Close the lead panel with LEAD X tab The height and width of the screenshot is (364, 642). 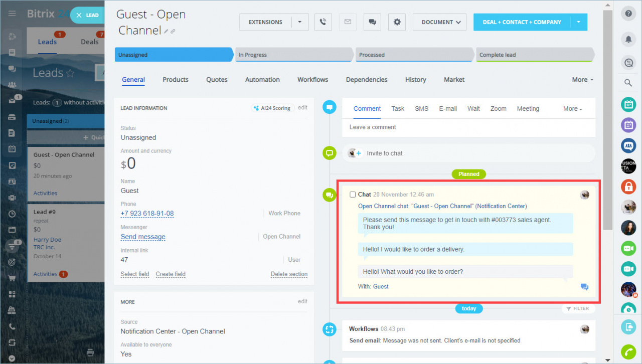pos(88,15)
